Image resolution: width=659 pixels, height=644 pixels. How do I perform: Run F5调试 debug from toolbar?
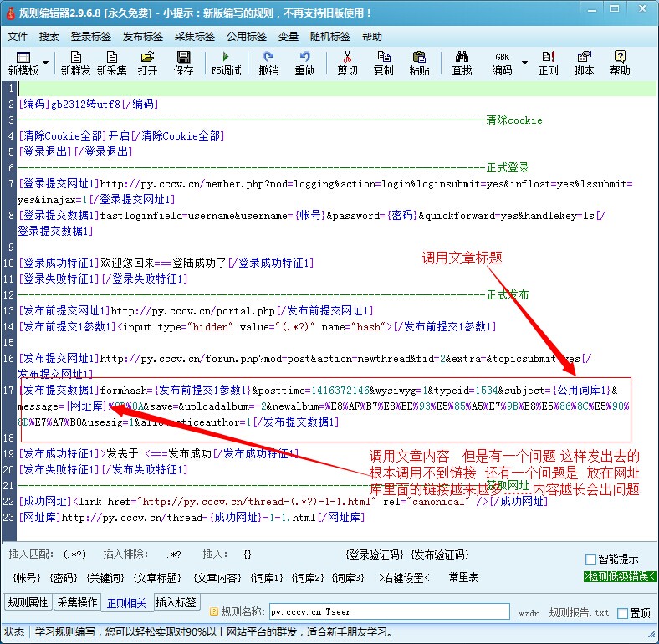(226, 63)
